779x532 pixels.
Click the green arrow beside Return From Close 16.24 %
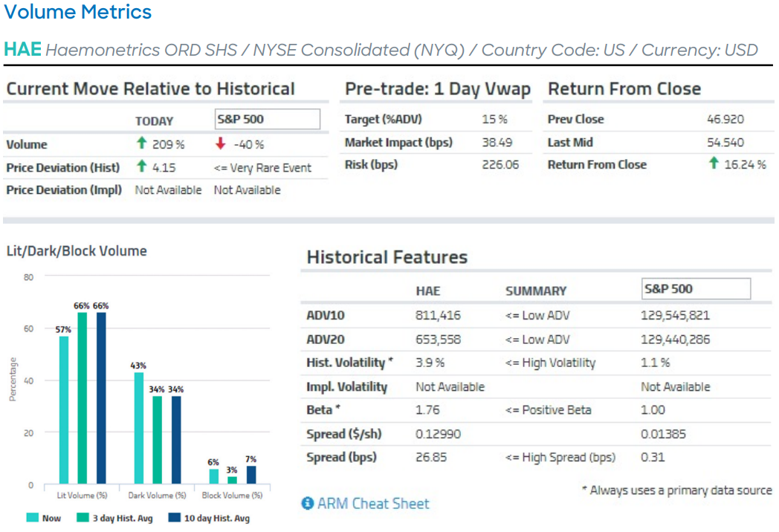click(x=714, y=163)
